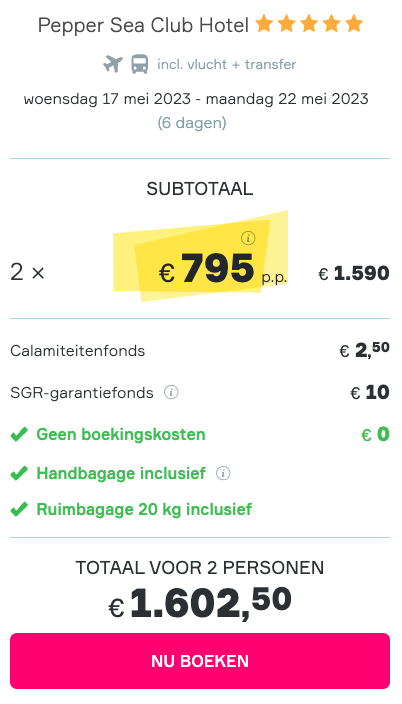Viewport: 402px width, 704px height.
Task: Click the bus transfer icon
Action: click(140, 64)
